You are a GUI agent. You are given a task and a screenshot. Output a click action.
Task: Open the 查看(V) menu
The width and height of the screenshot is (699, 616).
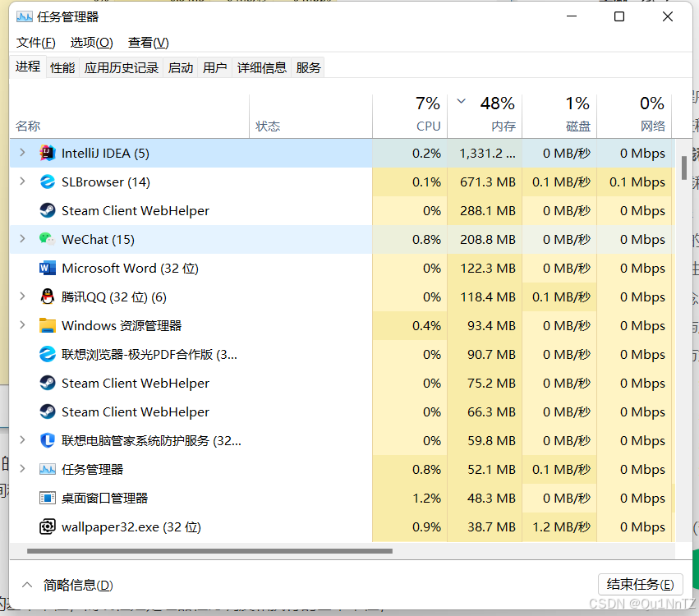[149, 43]
